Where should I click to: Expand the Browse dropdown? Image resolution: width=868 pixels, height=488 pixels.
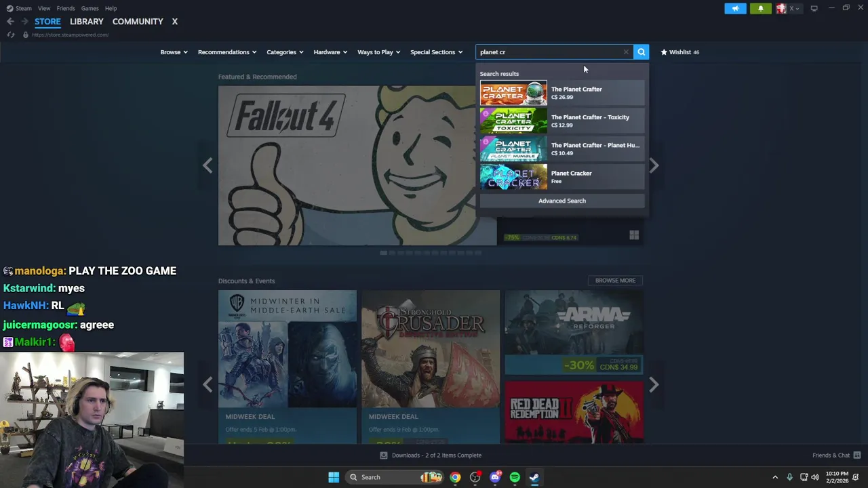point(174,52)
